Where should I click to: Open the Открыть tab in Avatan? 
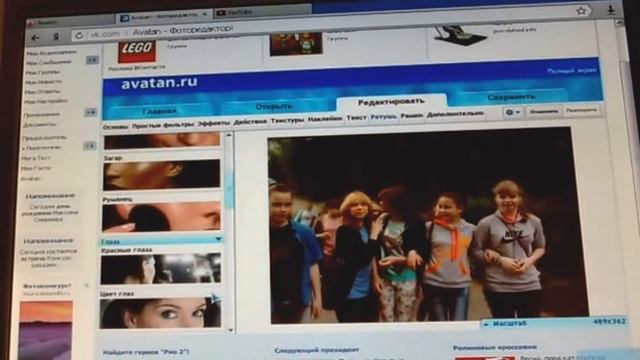(274, 107)
